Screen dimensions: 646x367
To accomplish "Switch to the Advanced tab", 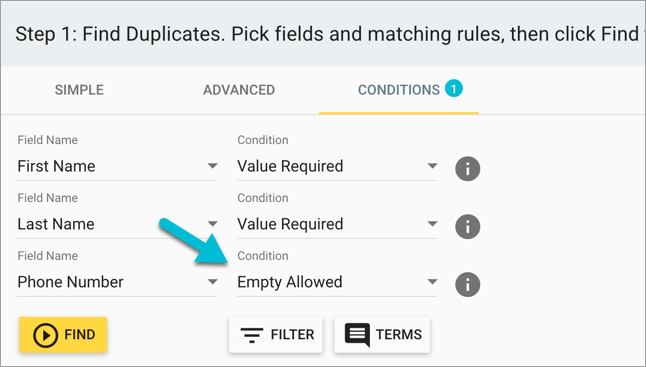I will click(239, 90).
